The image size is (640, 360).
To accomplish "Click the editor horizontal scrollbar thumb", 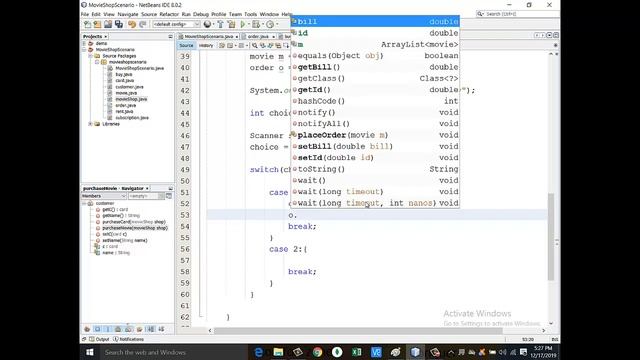I will point(358,331).
